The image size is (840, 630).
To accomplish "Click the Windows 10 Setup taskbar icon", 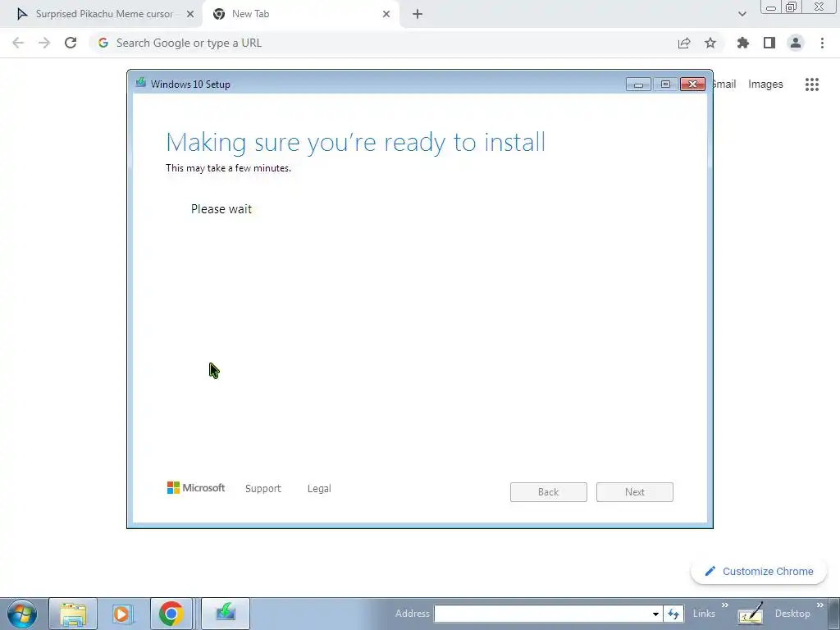I will [x=226, y=614].
